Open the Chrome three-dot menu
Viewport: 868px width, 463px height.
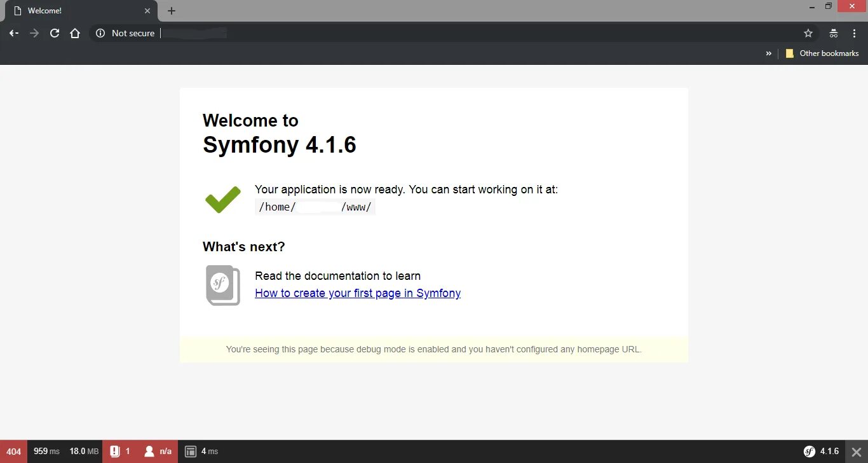[854, 33]
